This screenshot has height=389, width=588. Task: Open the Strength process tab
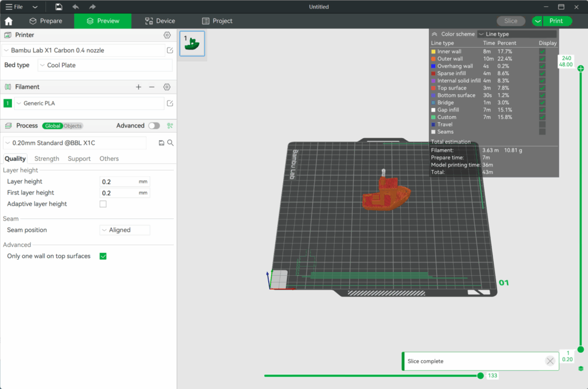point(47,158)
